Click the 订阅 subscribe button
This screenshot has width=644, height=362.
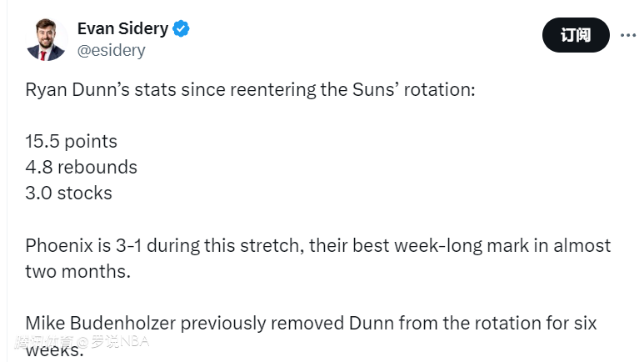pos(576,35)
